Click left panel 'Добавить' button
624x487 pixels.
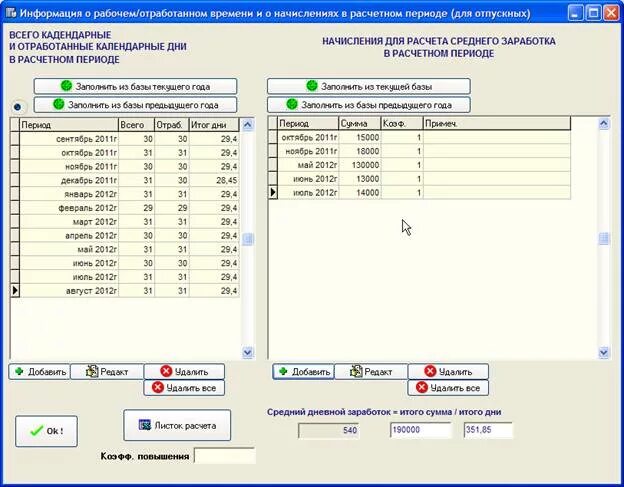point(39,372)
